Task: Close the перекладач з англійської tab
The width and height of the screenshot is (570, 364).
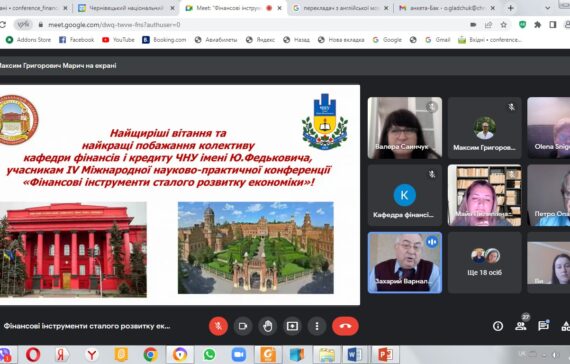Action: tap(386, 8)
